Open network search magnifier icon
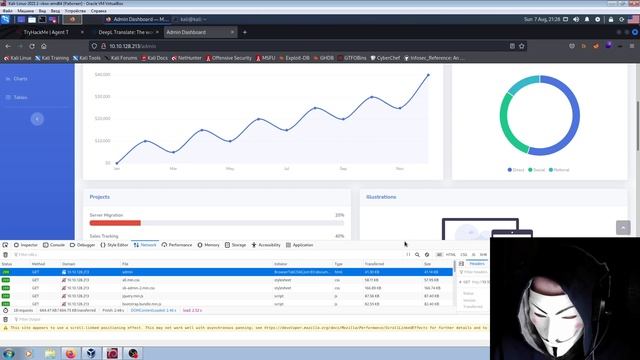This screenshot has height=360, width=640. pos(417,255)
